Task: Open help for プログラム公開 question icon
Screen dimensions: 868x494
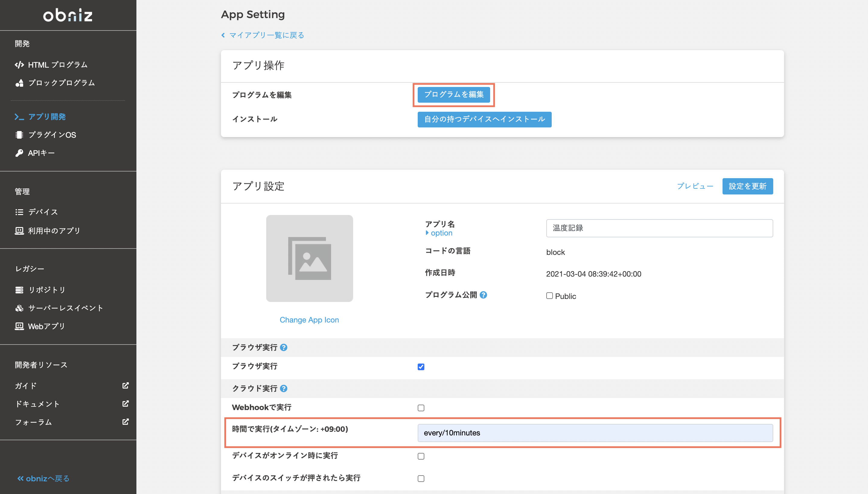Action: coord(483,295)
